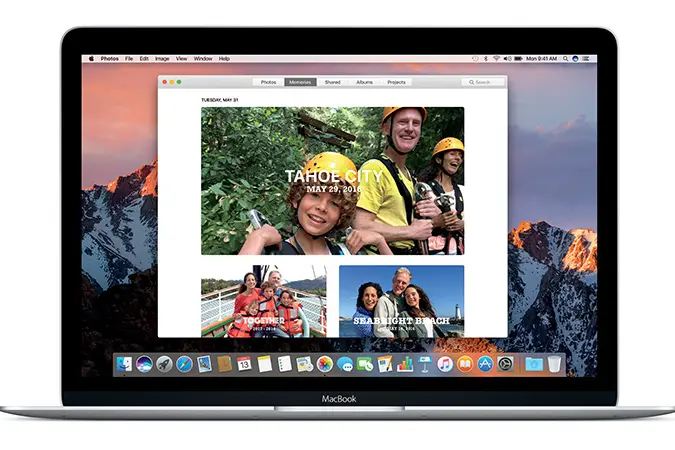Click the Mon 9:41 AM clock
Viewport: 675px width, 450px height.
pyautogui.click(x=542, y=59)
